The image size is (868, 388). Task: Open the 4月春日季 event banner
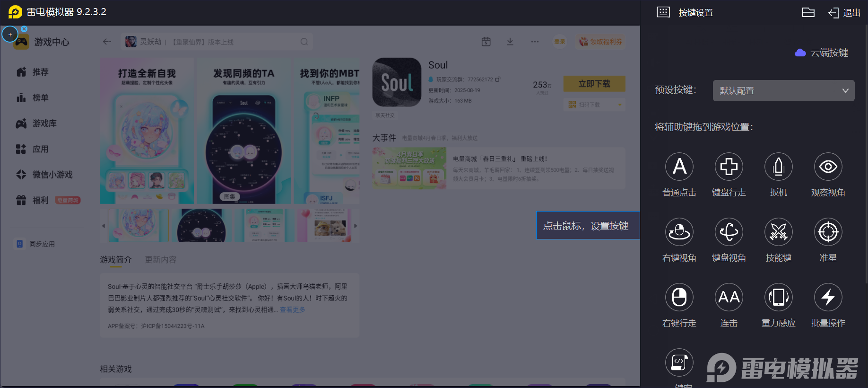[x=409, y=168]
